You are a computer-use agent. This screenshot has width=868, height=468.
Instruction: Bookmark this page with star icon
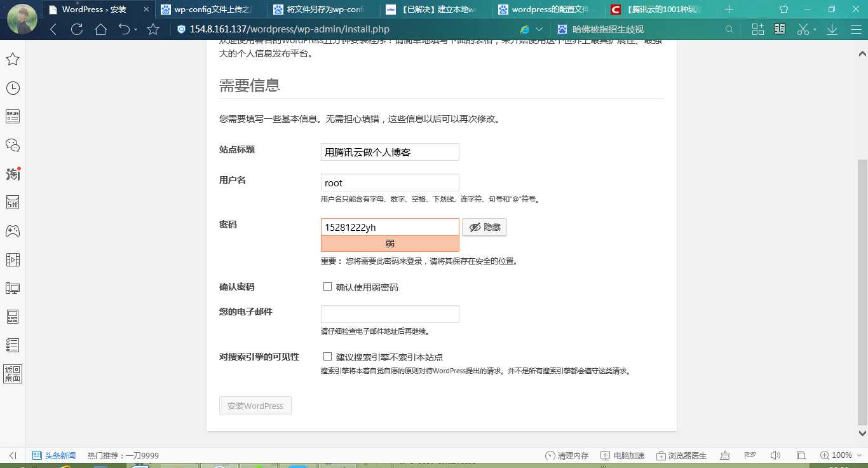[x=153, y=29]
